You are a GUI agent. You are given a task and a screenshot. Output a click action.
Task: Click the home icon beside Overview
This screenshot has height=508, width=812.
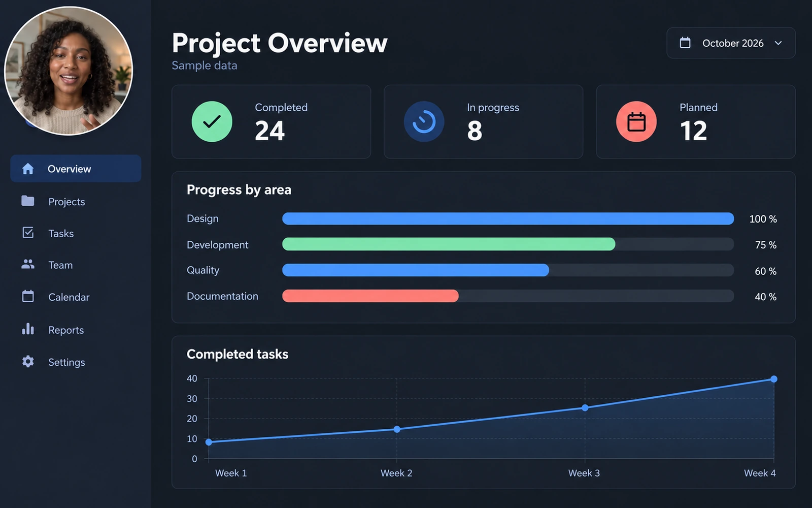click(x=28, y=169)
